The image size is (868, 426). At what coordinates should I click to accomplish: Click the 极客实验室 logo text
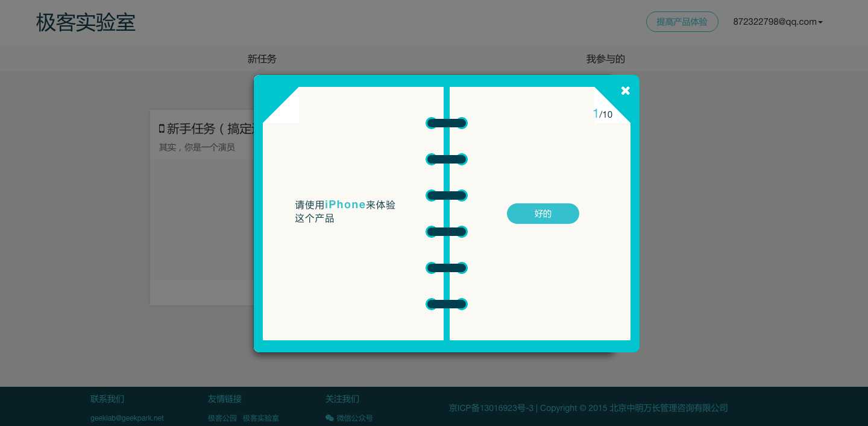tap(86, 22)
